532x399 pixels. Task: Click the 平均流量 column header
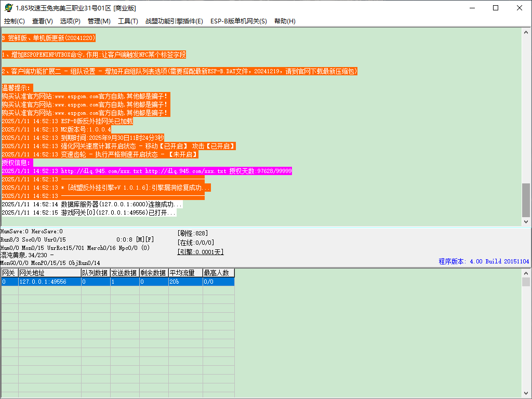click(x=185, y=273)
